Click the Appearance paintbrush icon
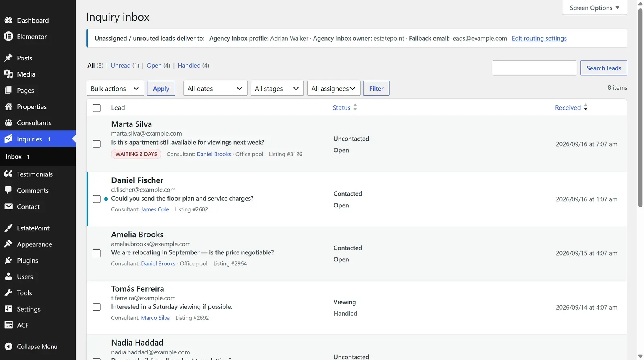This screenshot has width=644, height=360. click(8, 244)
